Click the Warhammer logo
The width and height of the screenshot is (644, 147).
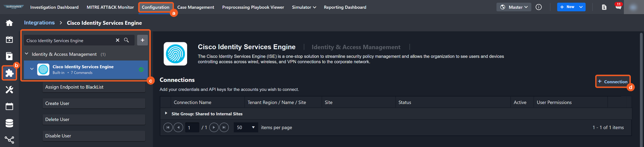pos(14,7)
